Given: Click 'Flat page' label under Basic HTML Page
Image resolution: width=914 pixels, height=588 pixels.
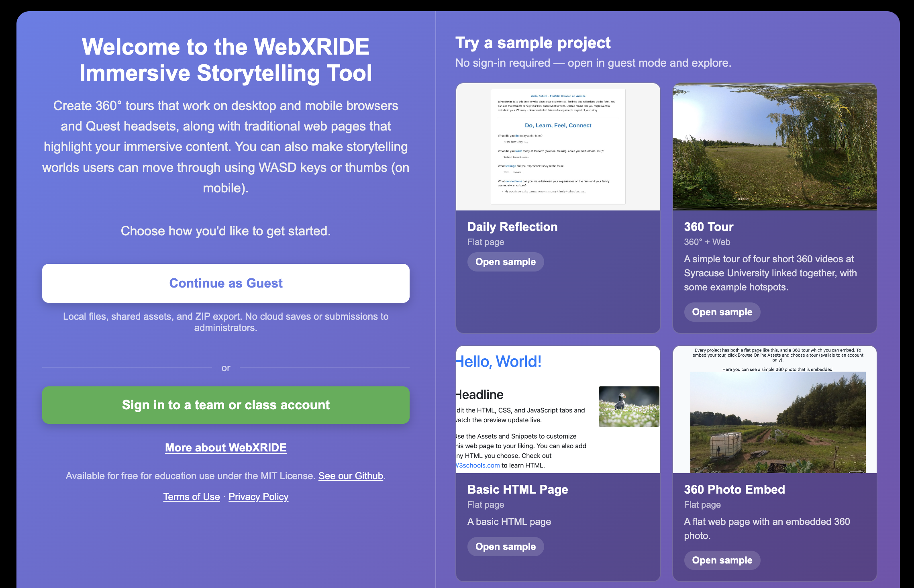Looking at the screenshot, I should (486, 505).
